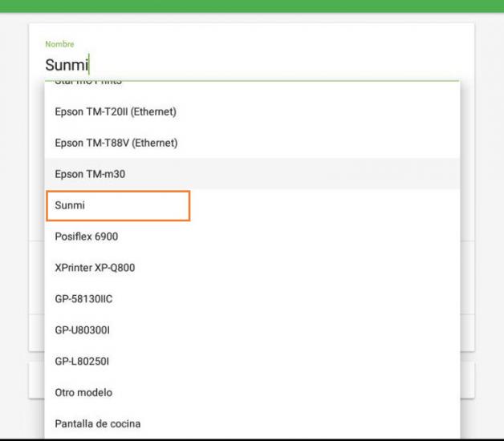The image size is (504, 441).
Task: Choose the GP-U80300I option
Action: click(x=252, y=330)
